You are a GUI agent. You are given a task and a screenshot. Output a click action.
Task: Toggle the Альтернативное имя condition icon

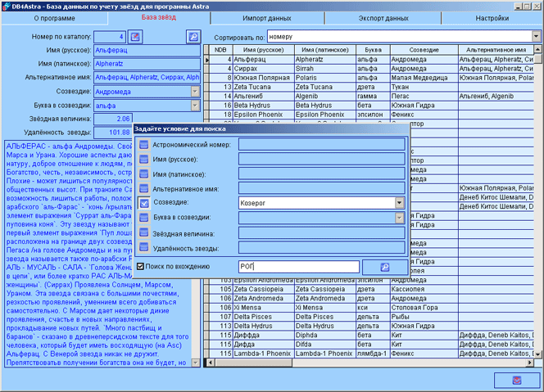pos(144,189)
